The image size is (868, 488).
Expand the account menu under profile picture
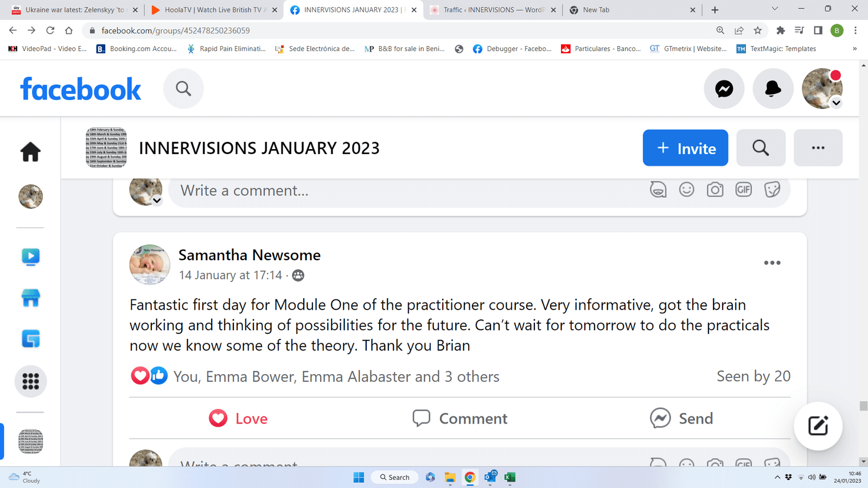point(836,103)
